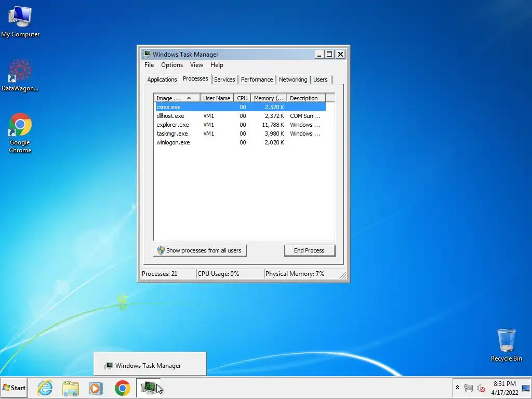
Task: Open the Options menu
Action: click(x=172, y=65)
